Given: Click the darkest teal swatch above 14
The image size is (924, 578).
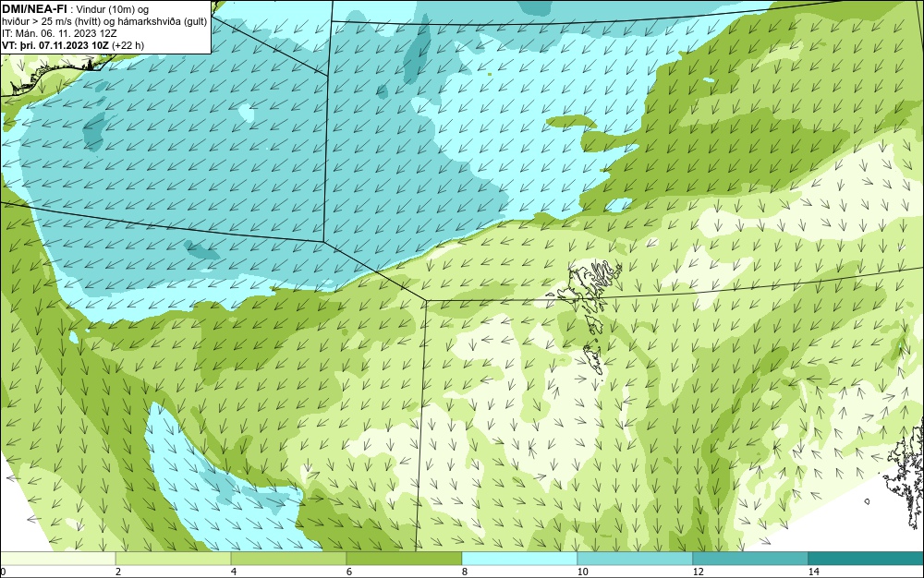Looking at the screenshot, I should 867,559.
